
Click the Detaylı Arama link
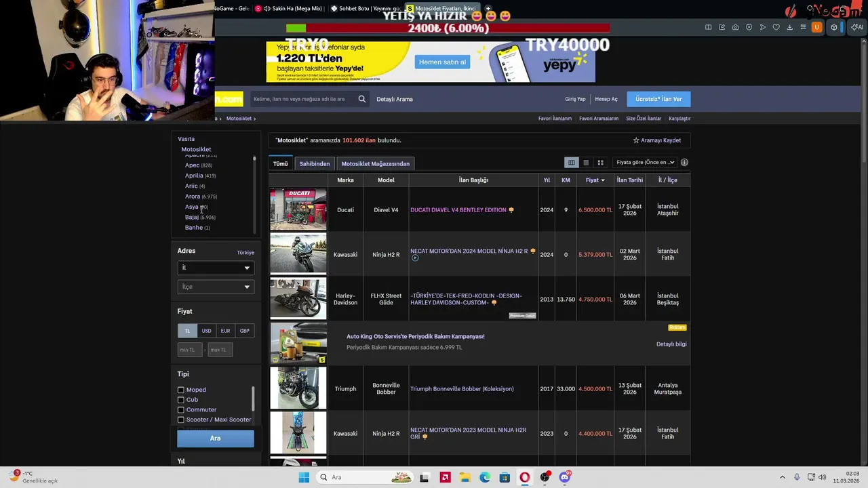(395, 99)
